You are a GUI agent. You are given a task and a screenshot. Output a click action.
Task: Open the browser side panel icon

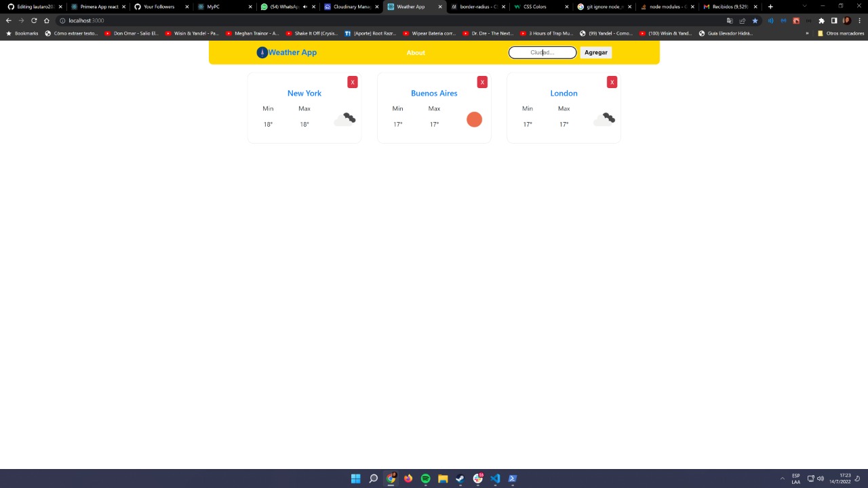coord(834,20)
